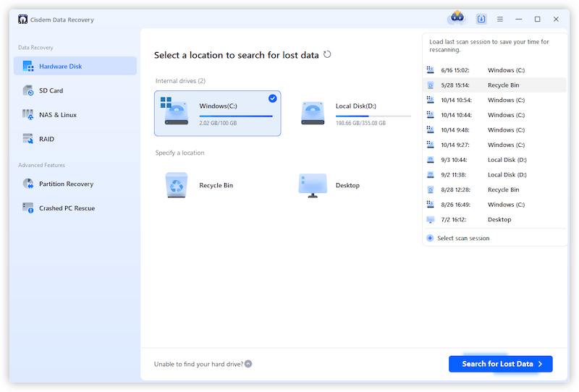Select the NAS & Linux sidebar icon
579x392 pixels.
pyautogui.click(x=28, y=115)
